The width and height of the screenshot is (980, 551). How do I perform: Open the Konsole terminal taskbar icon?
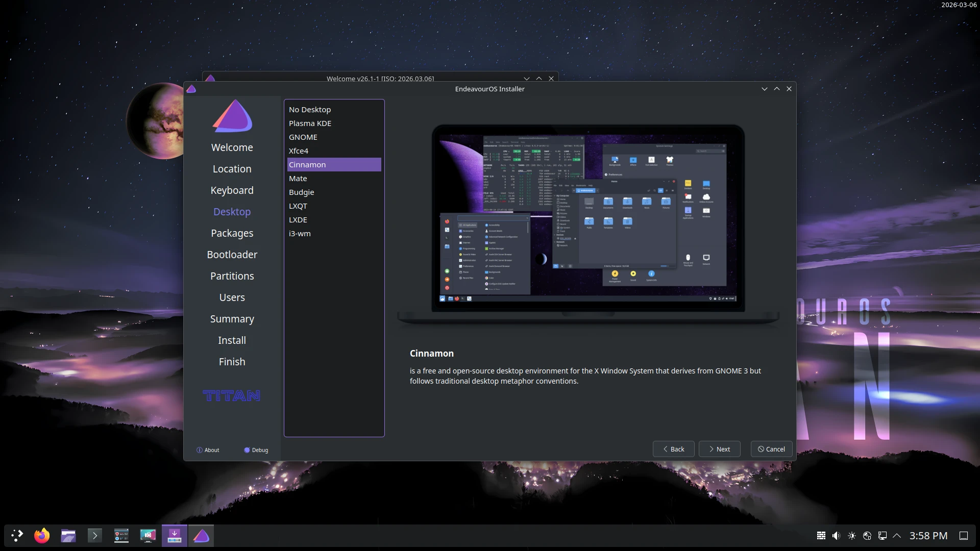point(95,536)
